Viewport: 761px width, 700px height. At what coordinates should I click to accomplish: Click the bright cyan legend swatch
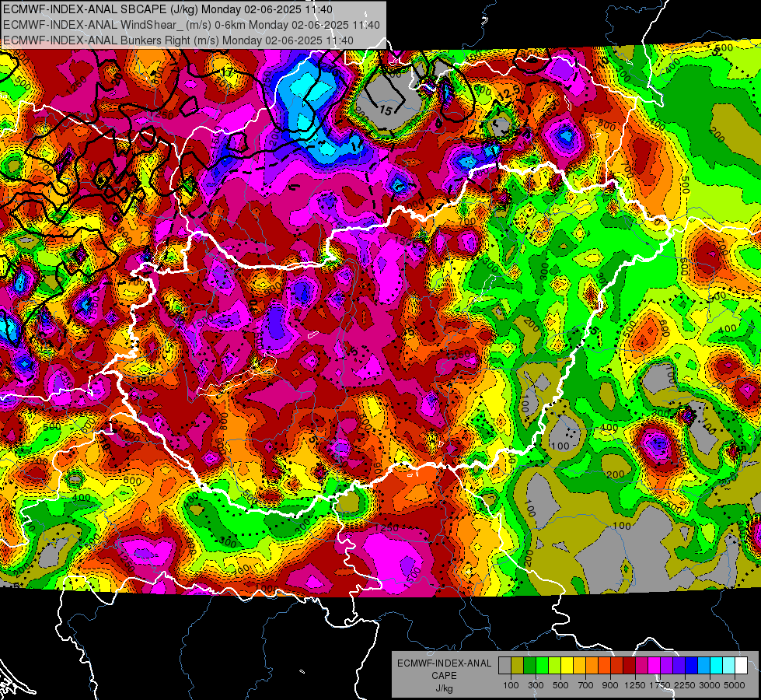(717, 666)
